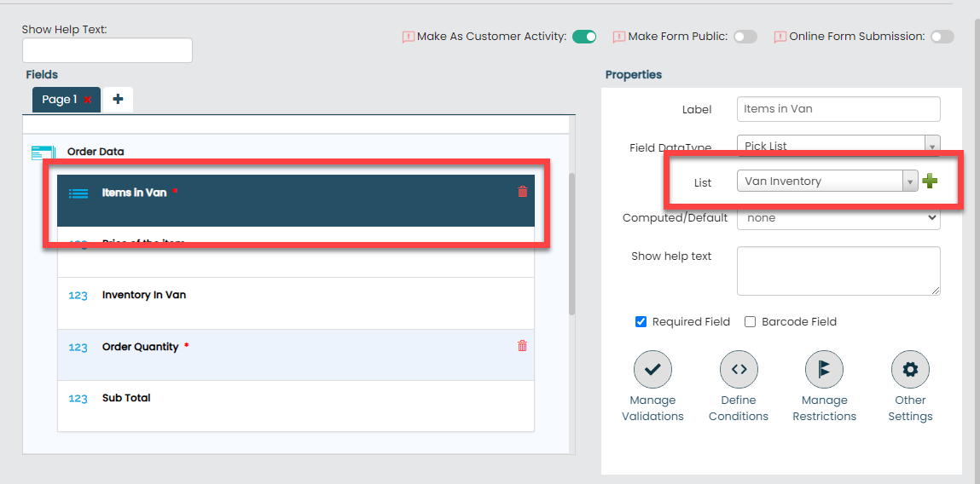The height and width of the screenshot is (484, 980).
Task: Enable Make Form Public toggle
Action: [x=745, y=37]
